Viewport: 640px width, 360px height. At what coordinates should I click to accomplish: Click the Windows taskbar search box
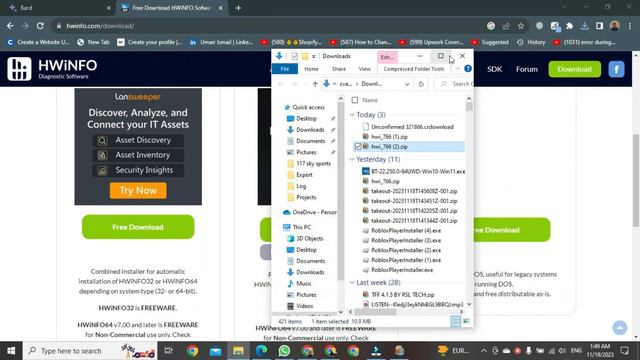[91, 351]
